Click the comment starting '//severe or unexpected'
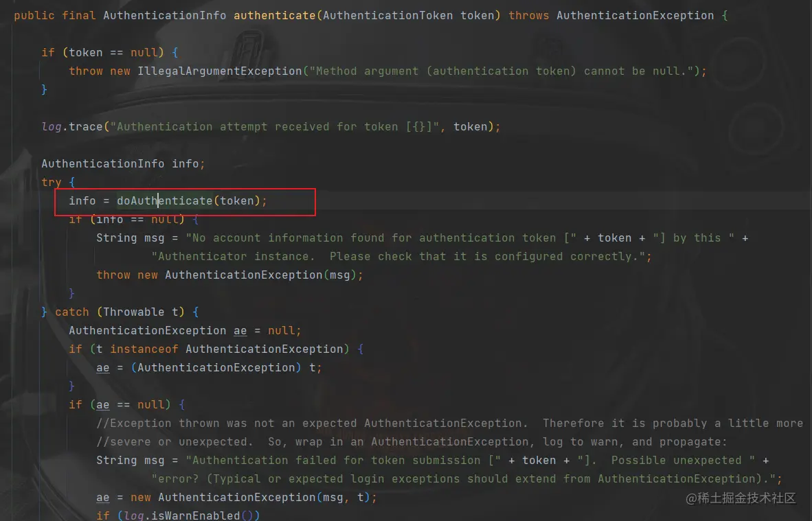Image resolution: width=812 pixels, height=521 pixels. pyautogui.click(x=411, y=442)
